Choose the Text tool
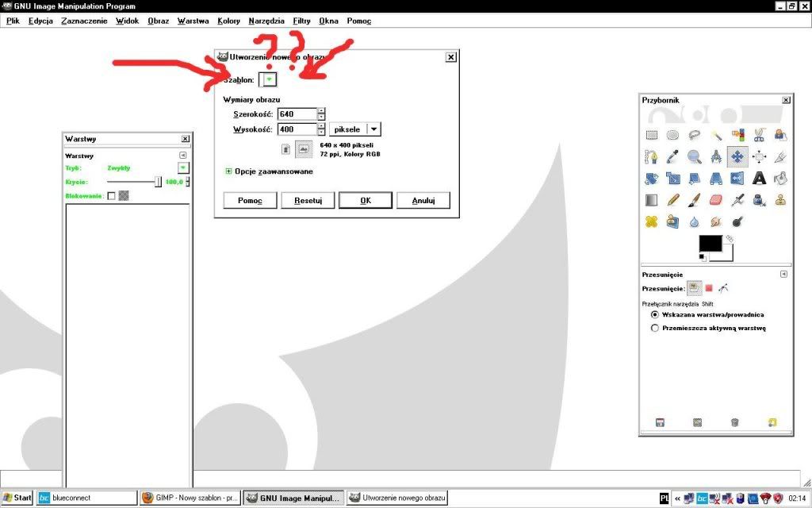The width and height of the screenshot is (812, 508). coord(759,178)
